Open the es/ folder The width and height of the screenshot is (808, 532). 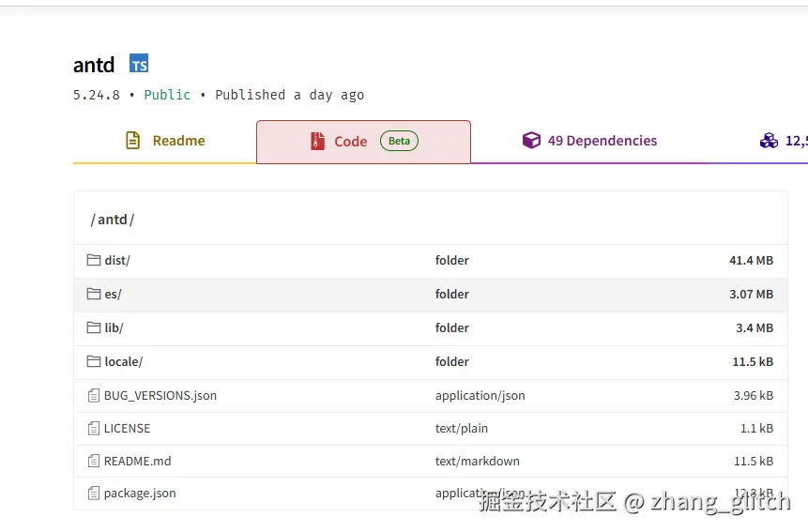tap(113, 295)
